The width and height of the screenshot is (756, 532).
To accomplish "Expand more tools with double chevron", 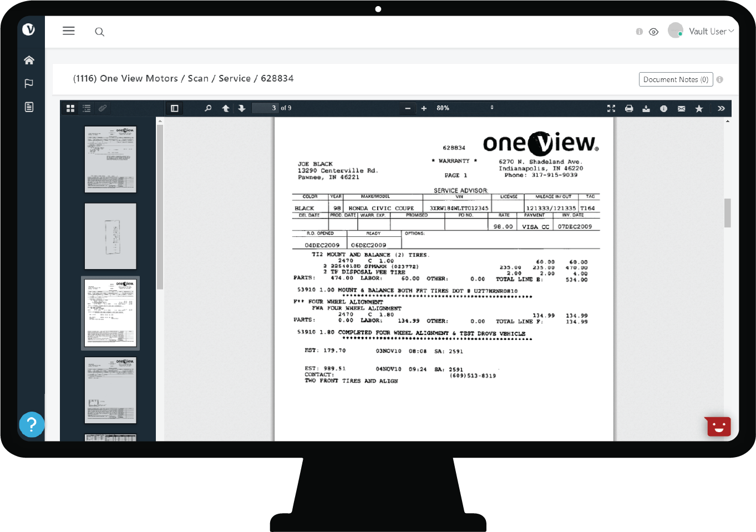I will coord(721,108).
